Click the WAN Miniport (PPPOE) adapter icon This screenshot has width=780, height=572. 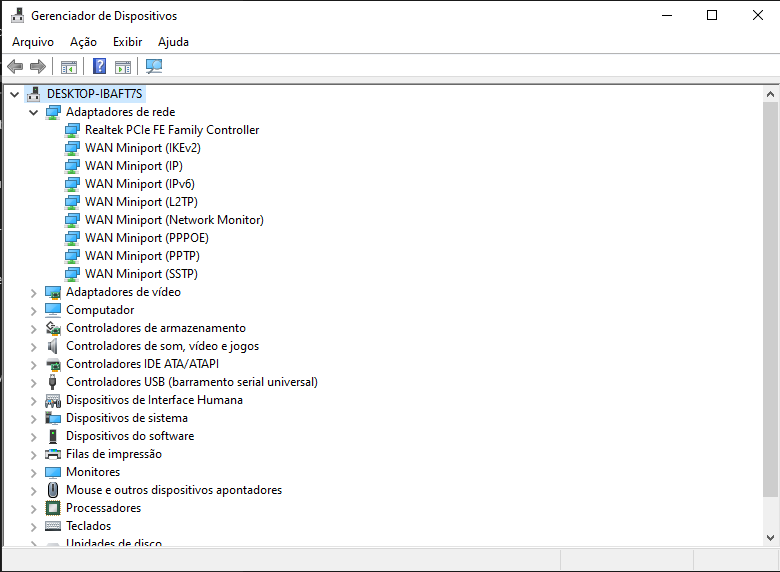point(72,238)
